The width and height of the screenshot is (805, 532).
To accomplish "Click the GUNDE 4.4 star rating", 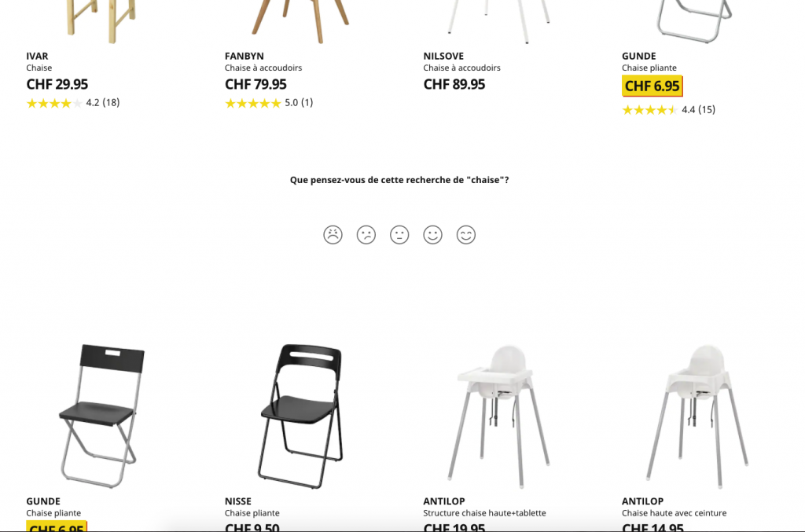I will pyautogui.click(x=668, y=110).
